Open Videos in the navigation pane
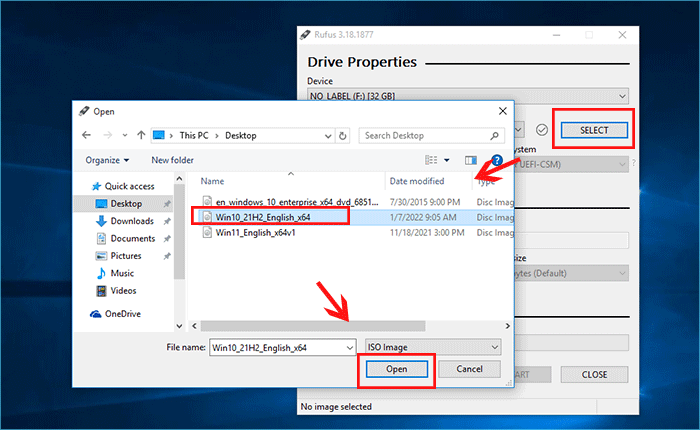The width and height of the screenshot is (700, 430). (x=116, y=291)
